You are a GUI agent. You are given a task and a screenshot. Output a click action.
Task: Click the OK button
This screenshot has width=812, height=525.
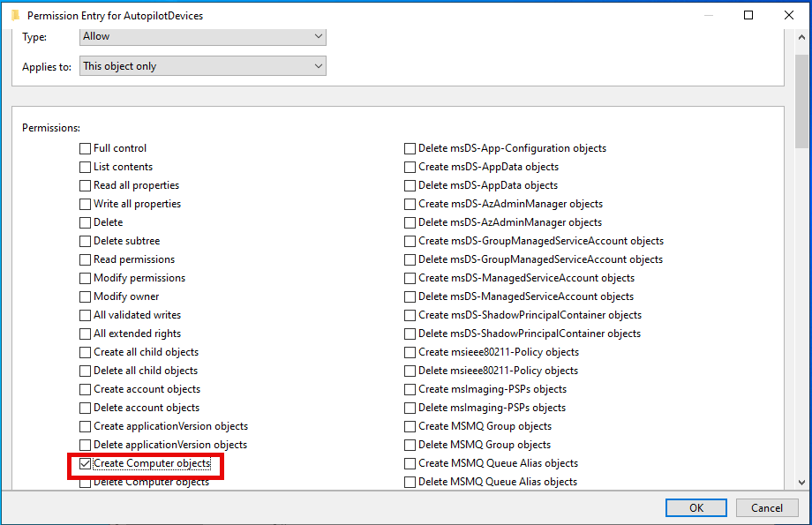(696, 507)
